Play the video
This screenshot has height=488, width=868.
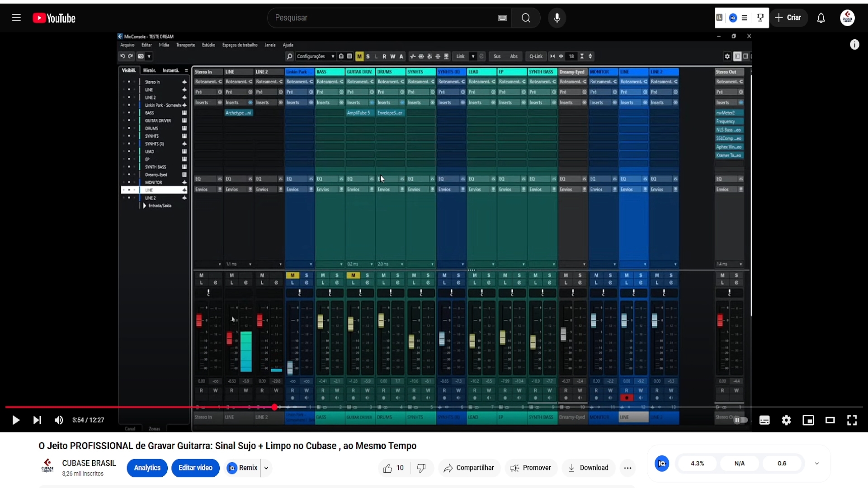[15, 420]
